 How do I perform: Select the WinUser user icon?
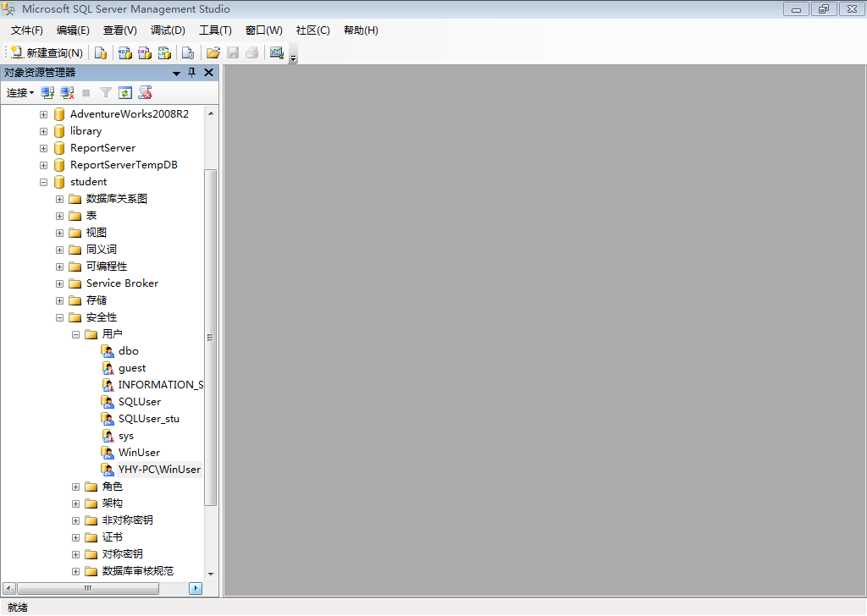point(108,453)
